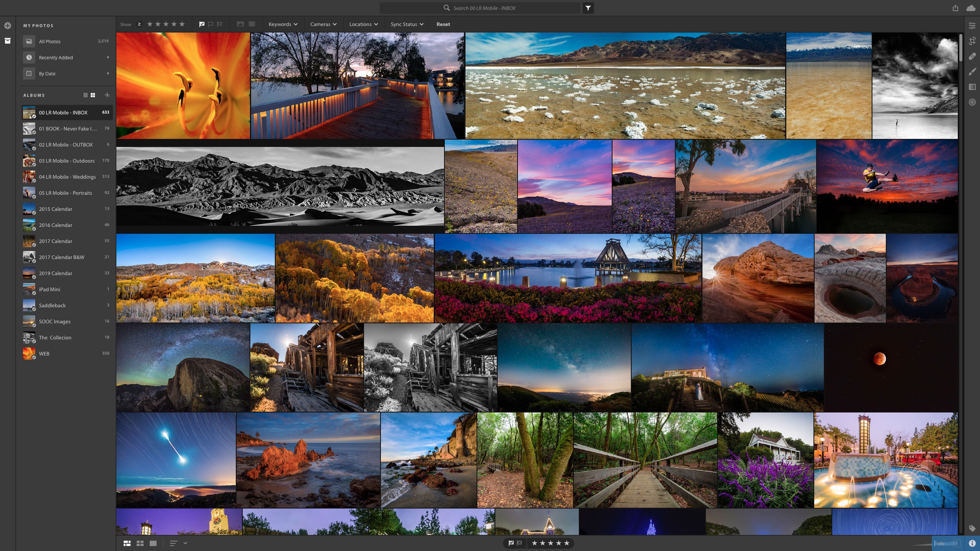Open the Healing Brush tool
980x551 pixels.
pos(972,56)
